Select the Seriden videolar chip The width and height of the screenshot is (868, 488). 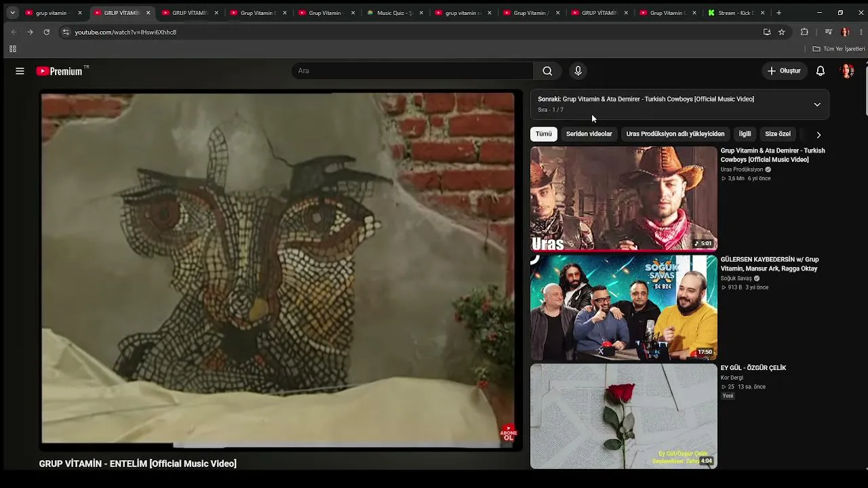tap(589, 134)
